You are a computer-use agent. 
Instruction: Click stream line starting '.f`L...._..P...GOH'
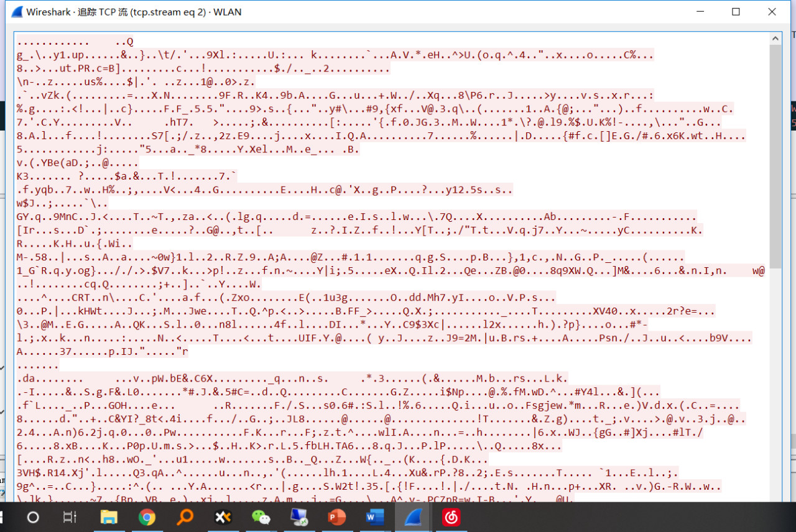tap(379, 405)
